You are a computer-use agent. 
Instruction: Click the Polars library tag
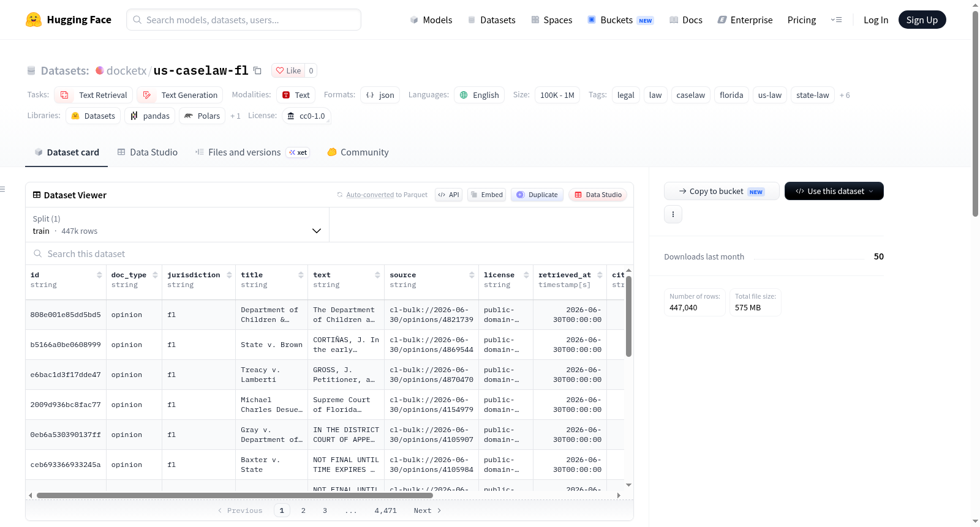[202, 116]
